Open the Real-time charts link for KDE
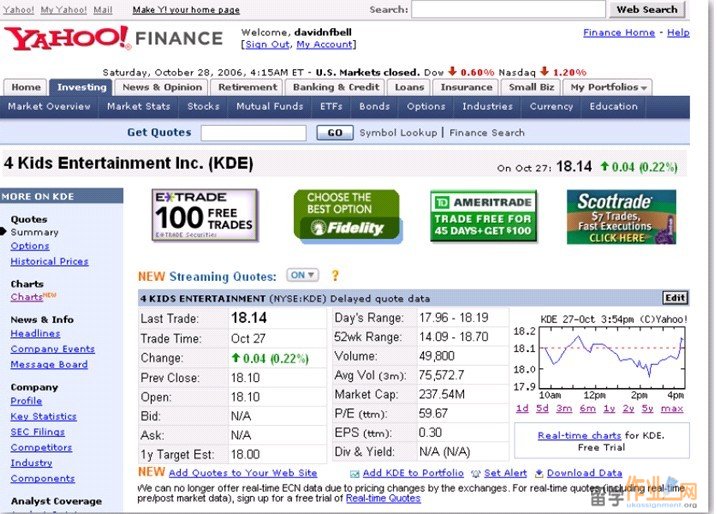 click(579, 435)
